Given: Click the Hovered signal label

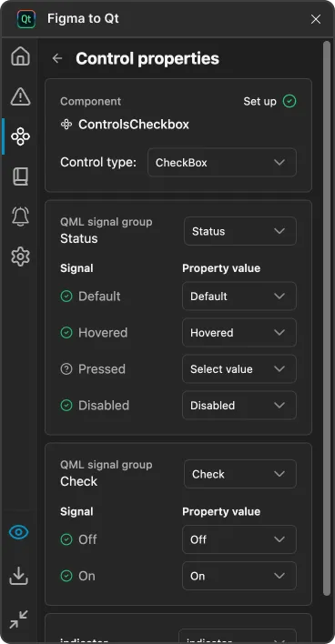Looking at the screenshot, I should point(103,332).
